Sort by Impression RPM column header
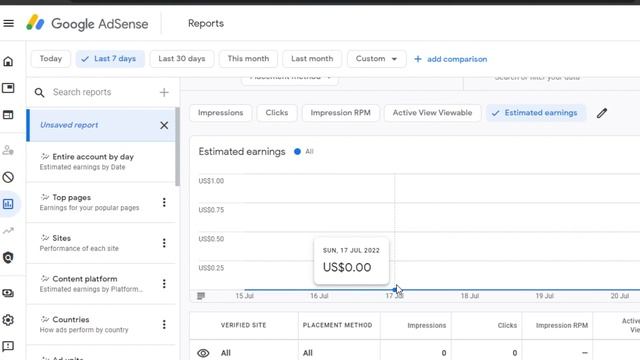This screenshot has width=640, height=360. [562, 325]
